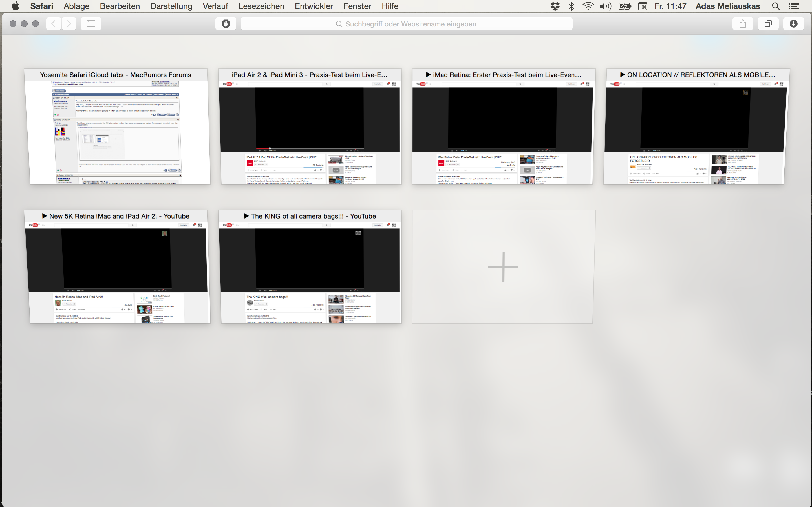Screen dimensions: 812x507
Task: Click the address and search field
Action: coord(406,24)
